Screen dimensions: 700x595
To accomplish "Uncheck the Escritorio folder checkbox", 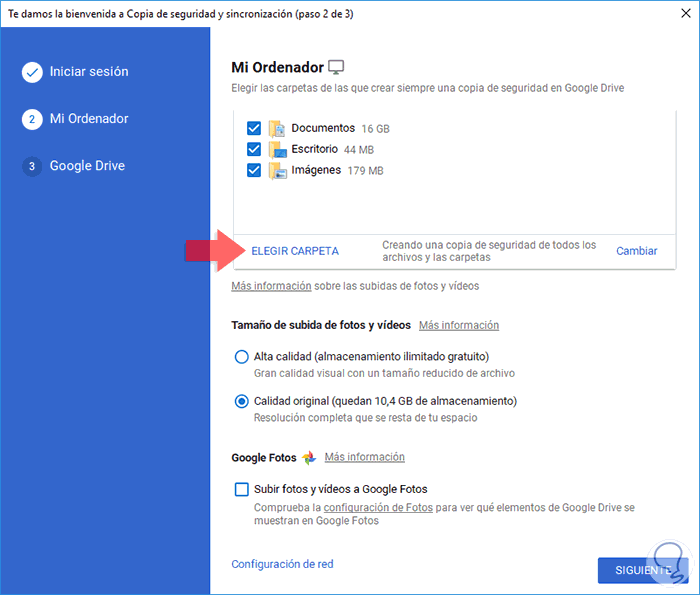I will (254, 149).
